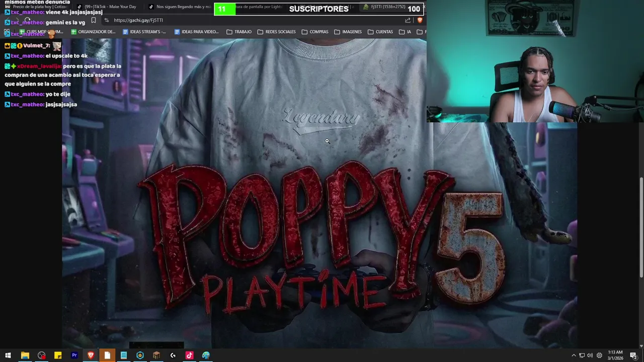This screenshot has width=644, height=362.
Task: Open the TikTok app in taskbar
Action: (189, 355)
